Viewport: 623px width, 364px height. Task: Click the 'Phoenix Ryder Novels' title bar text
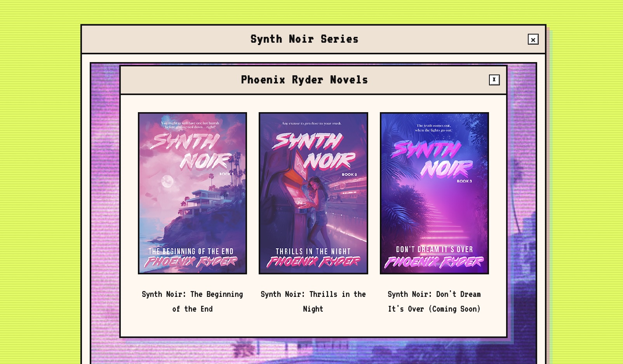tap(304, 80)
